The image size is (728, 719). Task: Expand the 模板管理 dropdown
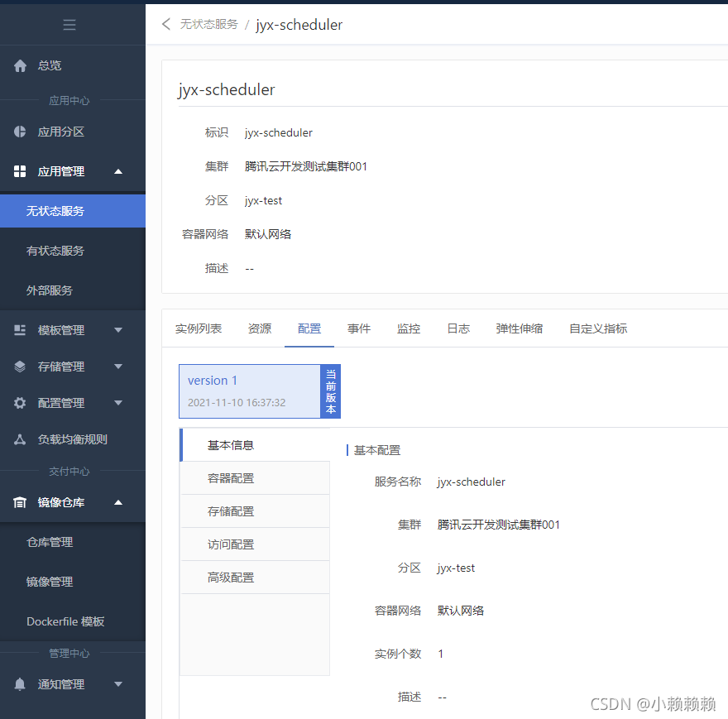coord(118,329)
